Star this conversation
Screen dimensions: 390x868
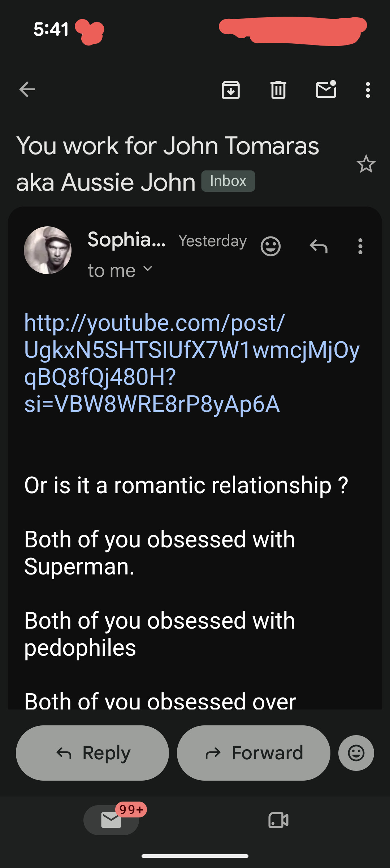click(366, 164)
